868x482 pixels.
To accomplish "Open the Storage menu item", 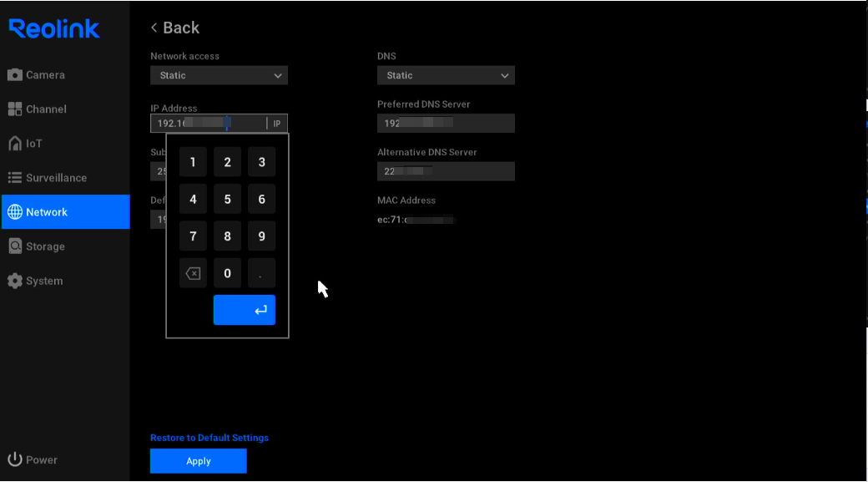I will coord(65,246).
